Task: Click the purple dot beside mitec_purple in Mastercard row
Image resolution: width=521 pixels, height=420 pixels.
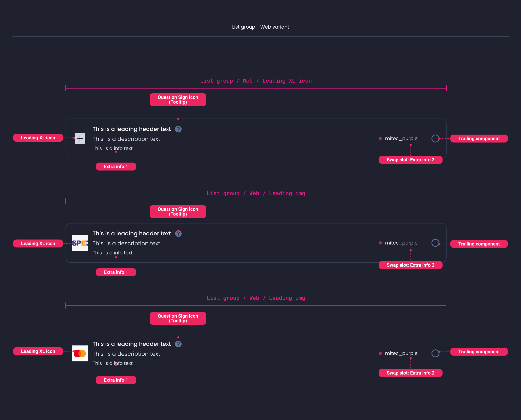Action: 380,353
